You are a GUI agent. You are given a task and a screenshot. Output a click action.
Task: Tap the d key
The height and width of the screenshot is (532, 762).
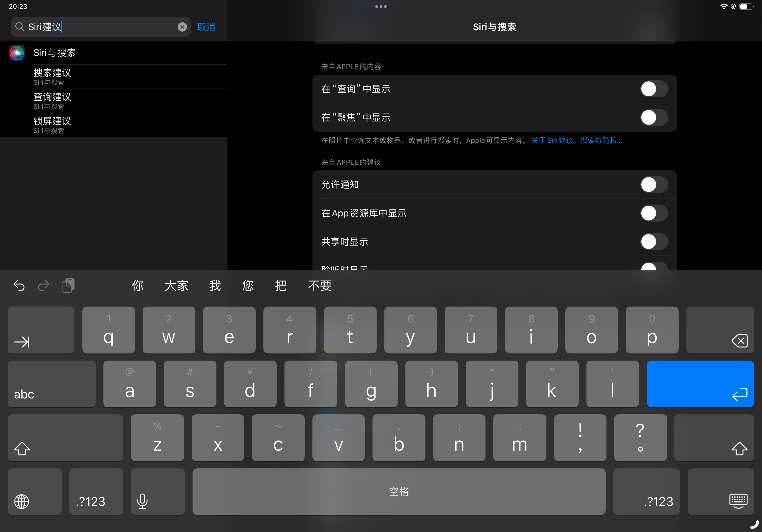[x=250, y=384]
